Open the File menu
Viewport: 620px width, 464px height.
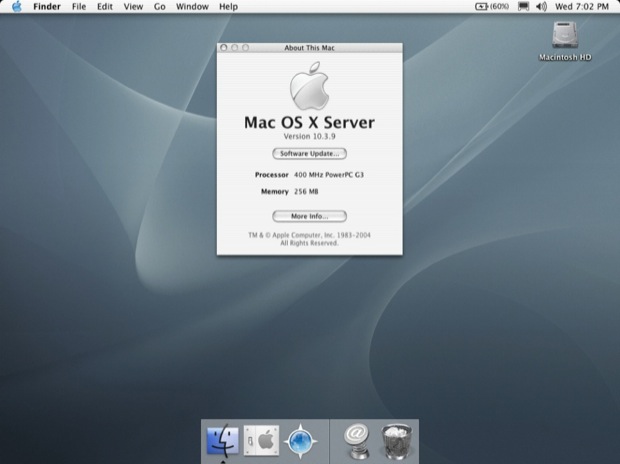pyautogui.click(x=79, y=7)
